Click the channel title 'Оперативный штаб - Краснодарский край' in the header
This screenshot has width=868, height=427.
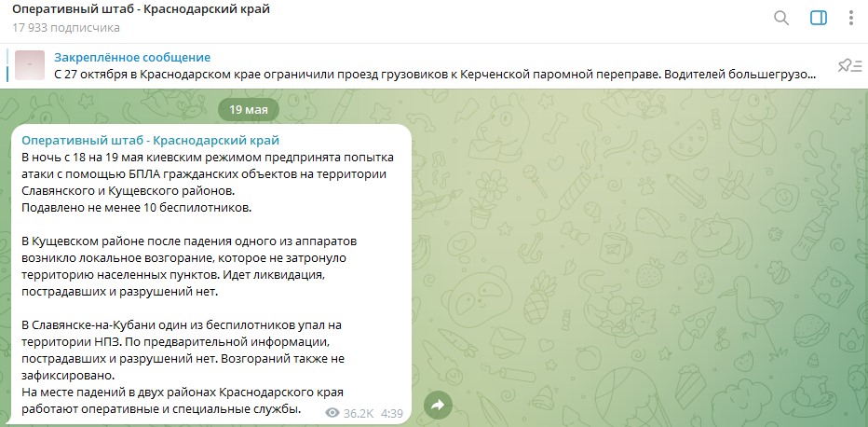(142, 9)
